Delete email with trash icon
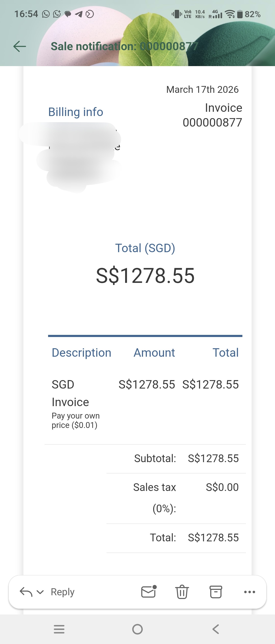275x644 pixels. (182, 592)
